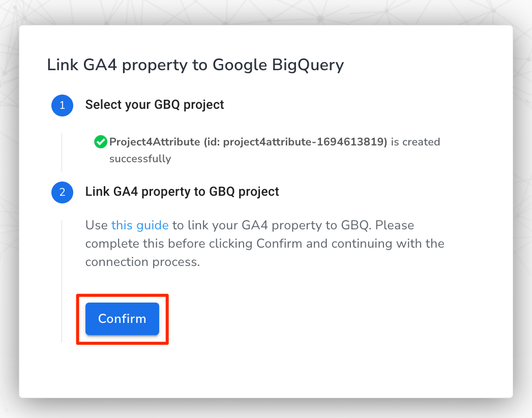
Task: Click the step 2 number circle
Action: tap(62, 192)
